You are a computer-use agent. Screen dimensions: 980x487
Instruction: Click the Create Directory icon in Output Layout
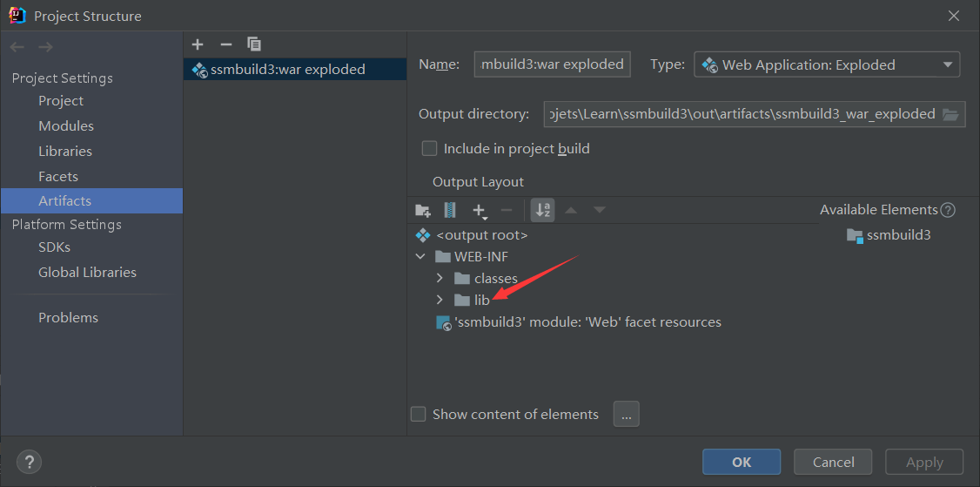pos(423,210)
